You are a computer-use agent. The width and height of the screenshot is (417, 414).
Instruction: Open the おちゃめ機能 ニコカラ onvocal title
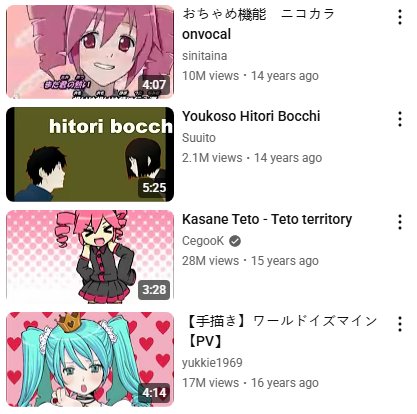pos(258,24)
